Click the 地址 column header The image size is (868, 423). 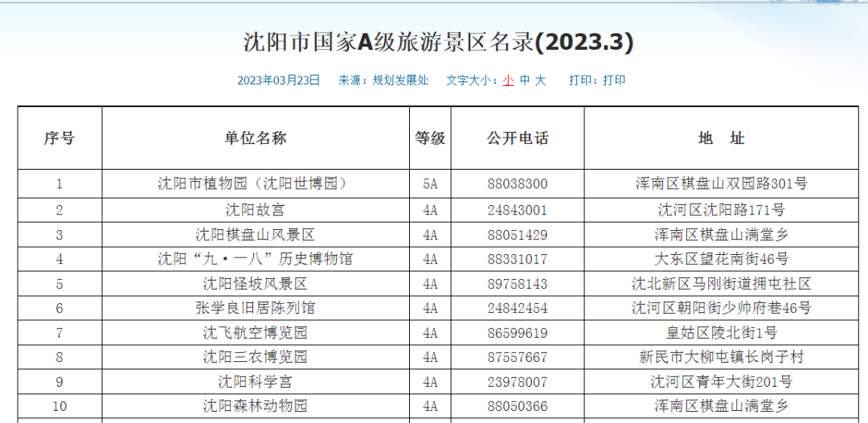pos(721,138)
